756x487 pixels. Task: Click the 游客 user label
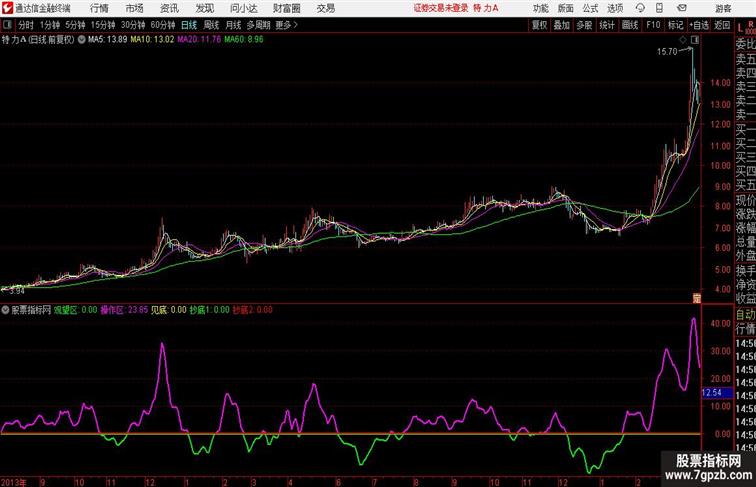click(723, 9)
